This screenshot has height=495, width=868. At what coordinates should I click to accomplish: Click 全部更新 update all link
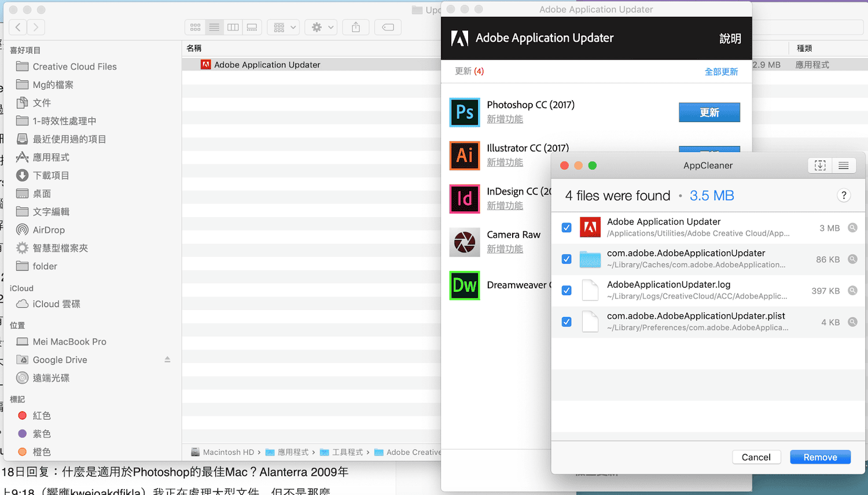721,72
